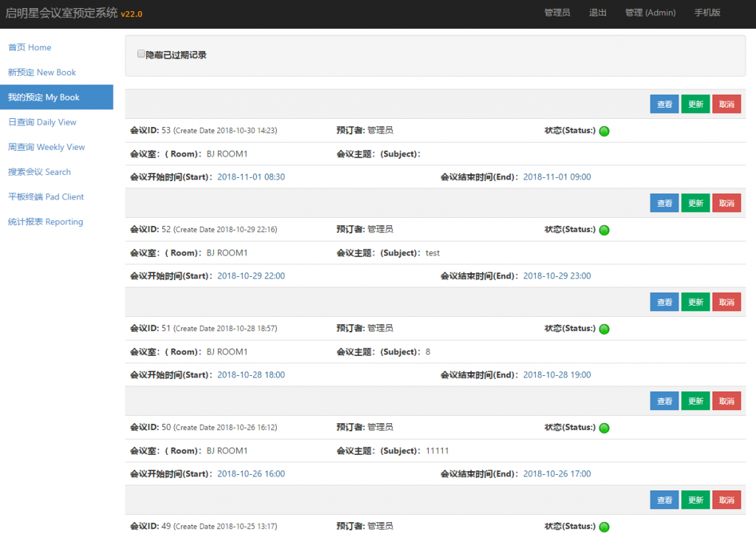This screenshot has width=756, height=534.
Task: Open 统计报表 Reporting
Action: tap(45, 222)
